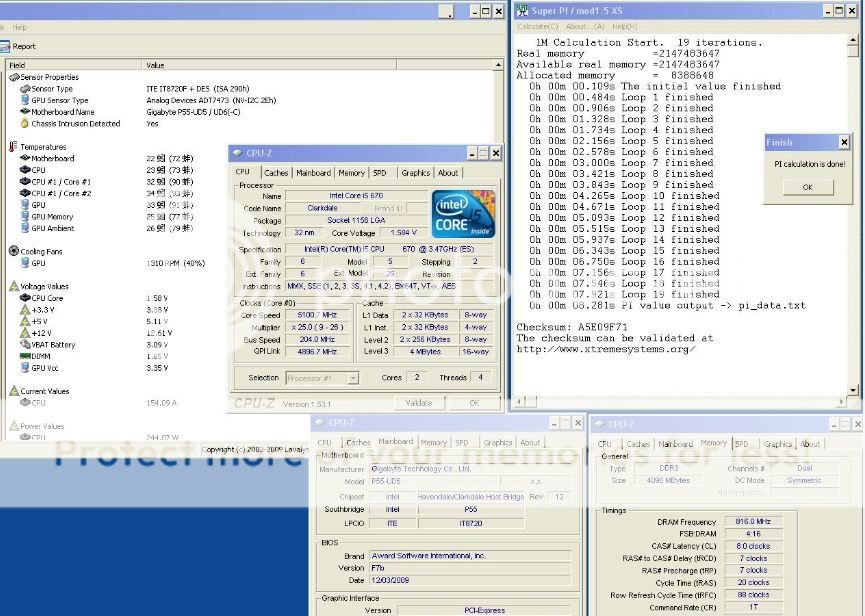This screenshot has height=616, width=865.
Task: Open the SPD tab in front CPU-Z
Action: tap(380, 173)
